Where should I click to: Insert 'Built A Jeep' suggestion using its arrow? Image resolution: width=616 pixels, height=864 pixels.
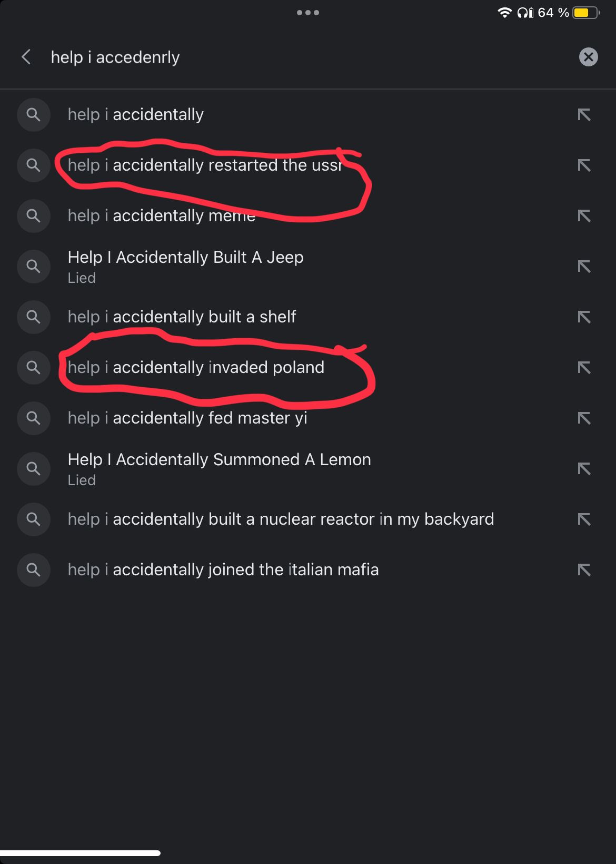coord(584,267)
